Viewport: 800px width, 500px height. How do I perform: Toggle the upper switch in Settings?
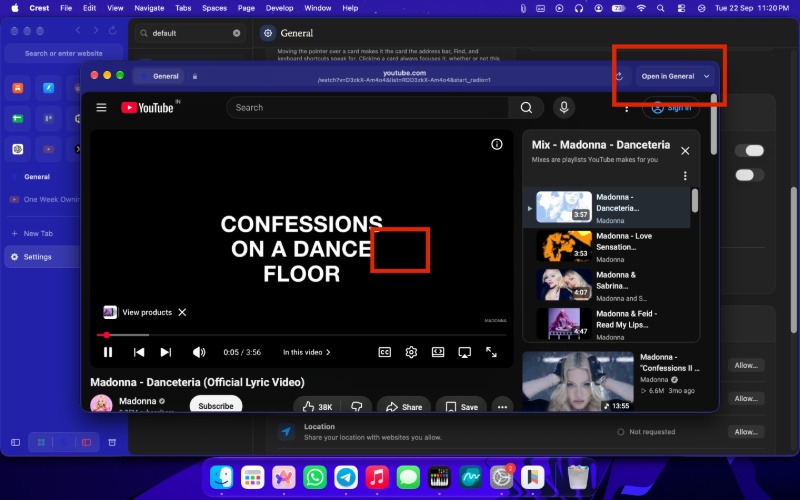[749, 151]
